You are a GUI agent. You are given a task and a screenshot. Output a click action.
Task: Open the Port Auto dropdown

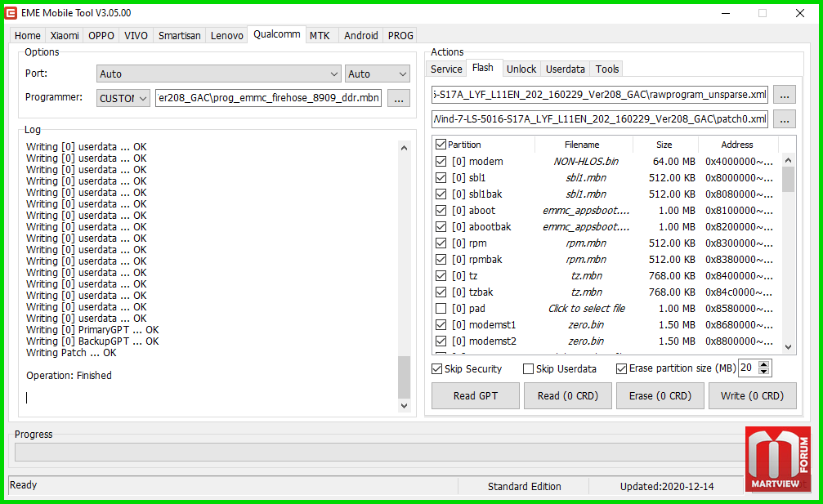219,74
